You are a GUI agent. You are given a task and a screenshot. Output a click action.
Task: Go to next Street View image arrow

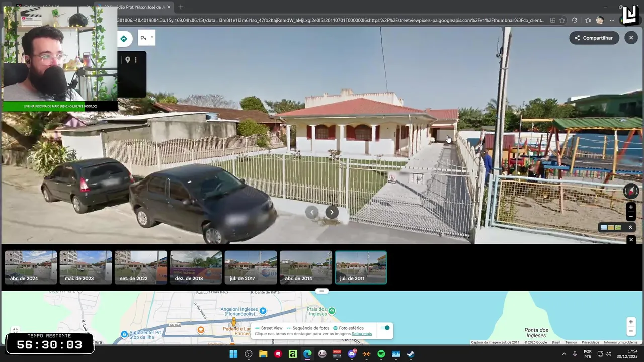332,212
